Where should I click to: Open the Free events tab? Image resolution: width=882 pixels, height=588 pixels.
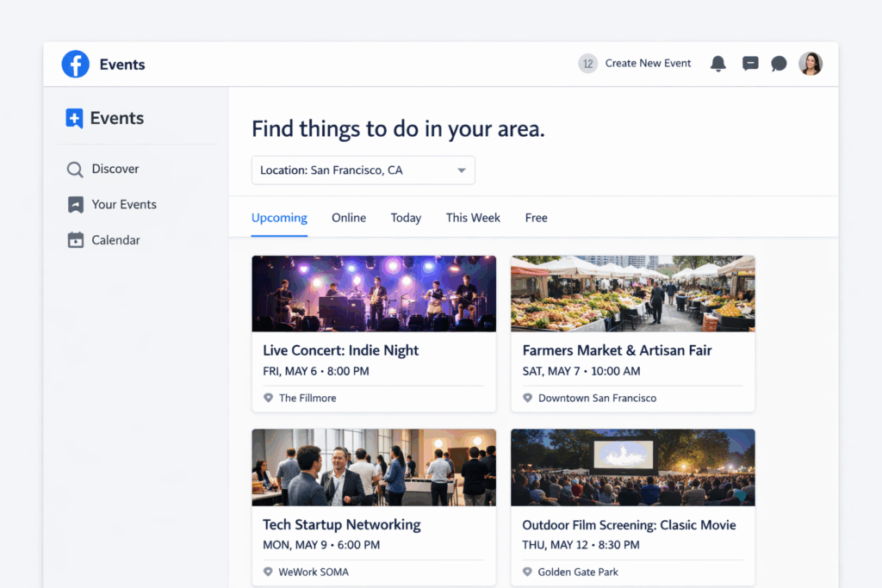click(536, 218)
